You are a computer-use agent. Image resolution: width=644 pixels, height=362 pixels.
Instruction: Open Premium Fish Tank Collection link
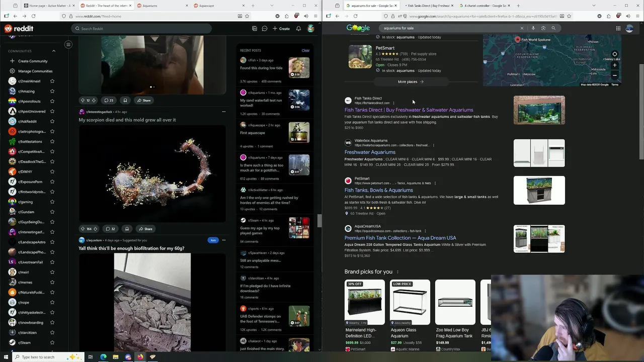pos(400,238)
